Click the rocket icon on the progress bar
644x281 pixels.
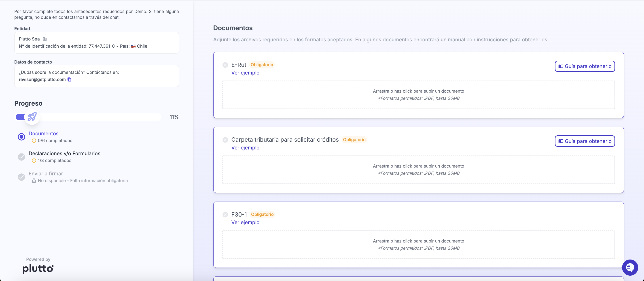32,117
